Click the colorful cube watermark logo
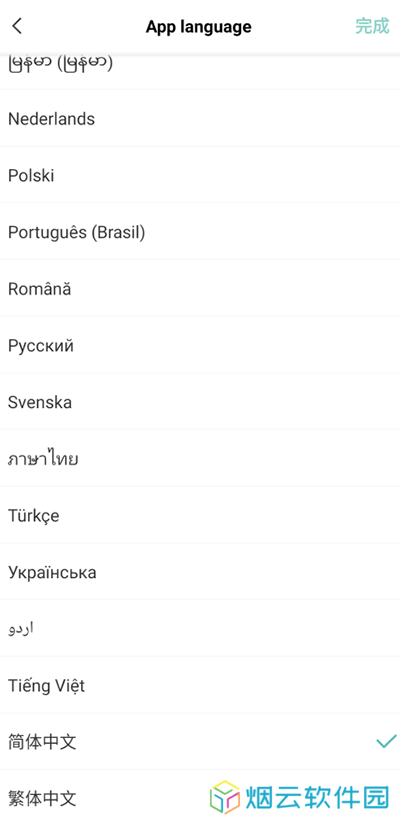 click(225, 797)
